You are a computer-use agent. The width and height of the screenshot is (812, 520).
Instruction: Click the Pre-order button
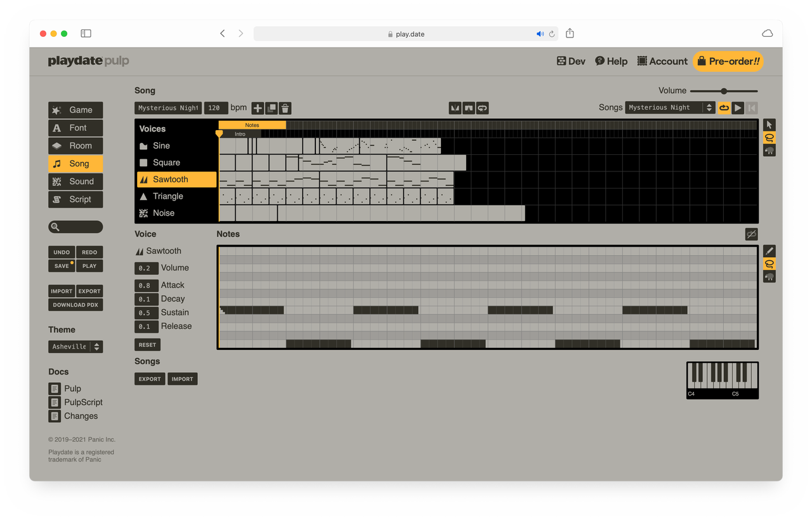pos(728,62)
